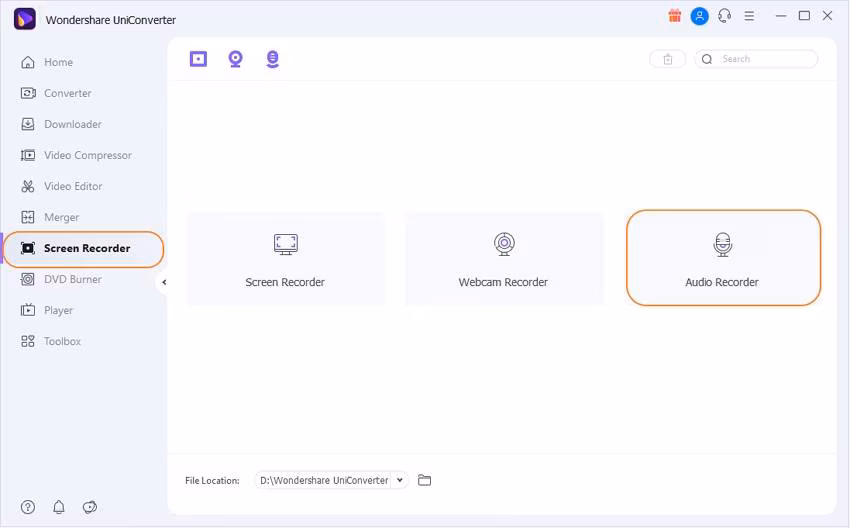Close the UniConverter window
The height and width of the screenshot is (528, 850).
tap(827, 16)
